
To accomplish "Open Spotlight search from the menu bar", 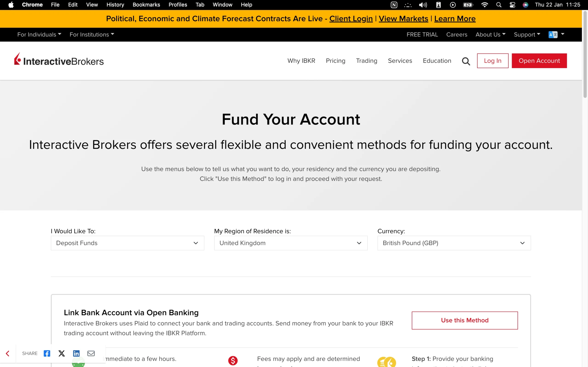I will point(499,5).
